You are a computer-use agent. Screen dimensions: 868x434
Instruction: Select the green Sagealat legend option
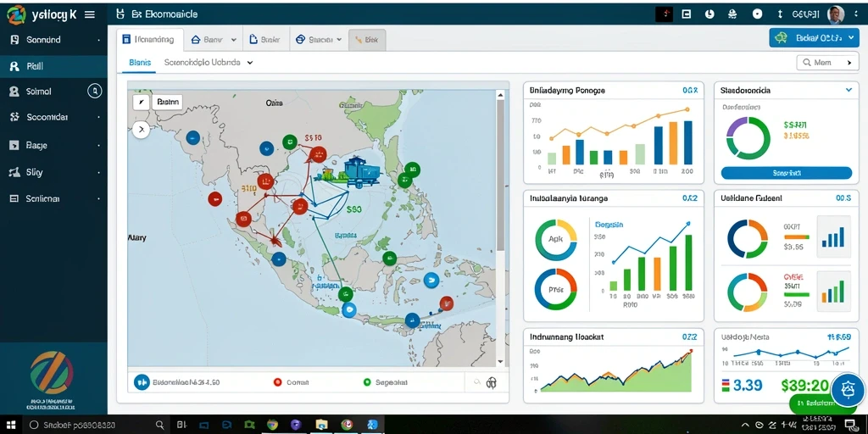(x=386, y=382)
